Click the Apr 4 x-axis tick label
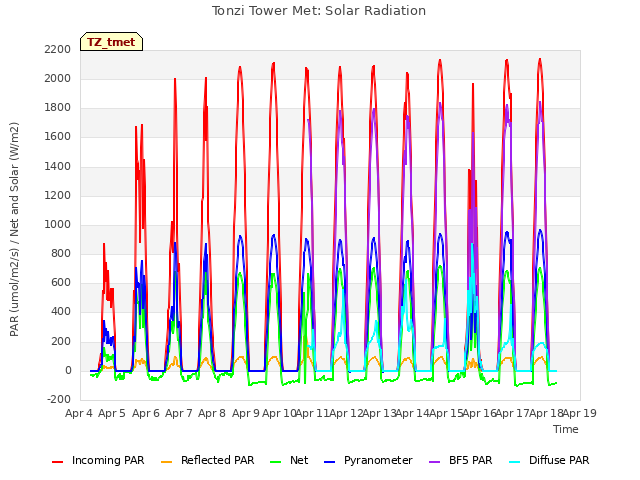The height and width of the screenshot is (480, 640). click(x=79, y=413)
